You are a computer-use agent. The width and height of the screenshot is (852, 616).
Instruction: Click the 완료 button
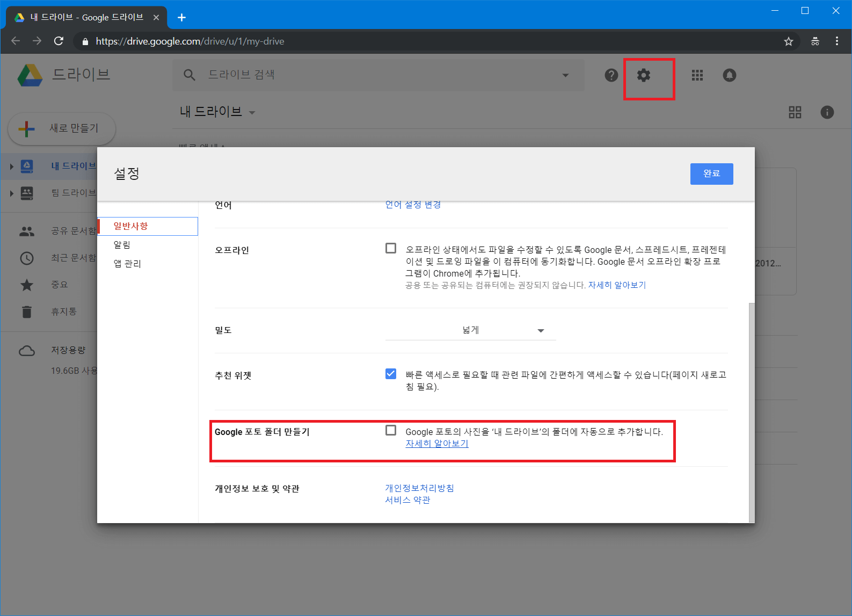711,173
